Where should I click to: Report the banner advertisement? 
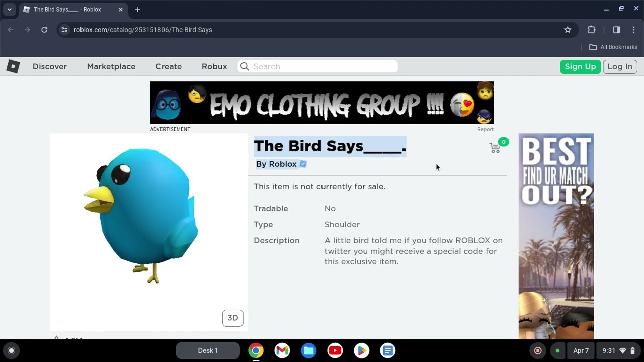(486, 129)
